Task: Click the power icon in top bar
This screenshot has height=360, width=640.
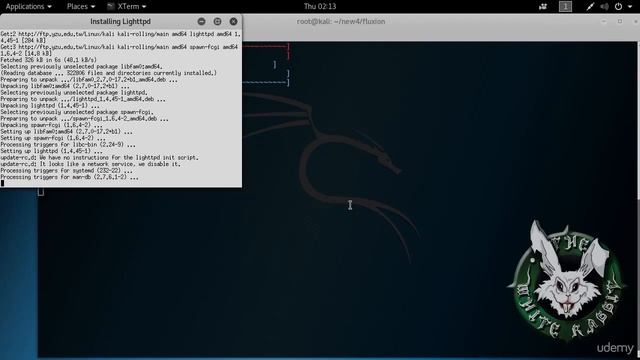Action: click(x=618, y=6)
